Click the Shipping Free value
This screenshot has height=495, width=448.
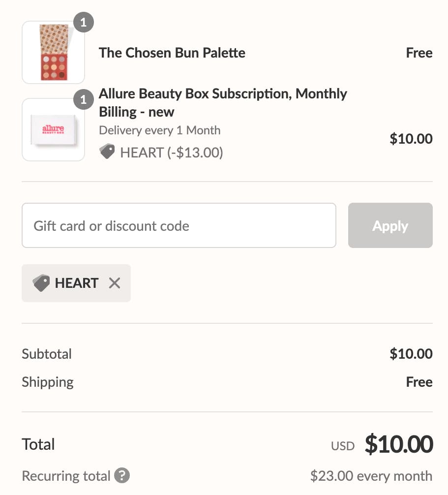(x=419, y=382)
